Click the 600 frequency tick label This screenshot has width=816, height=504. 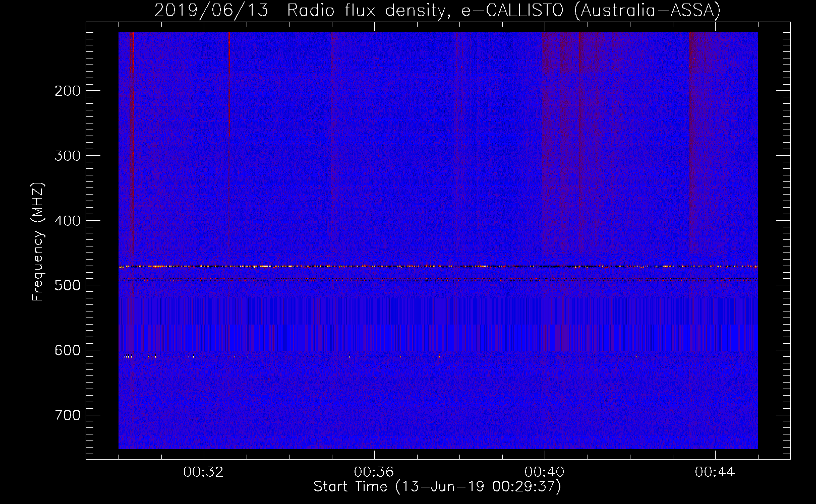coord(68,350)
